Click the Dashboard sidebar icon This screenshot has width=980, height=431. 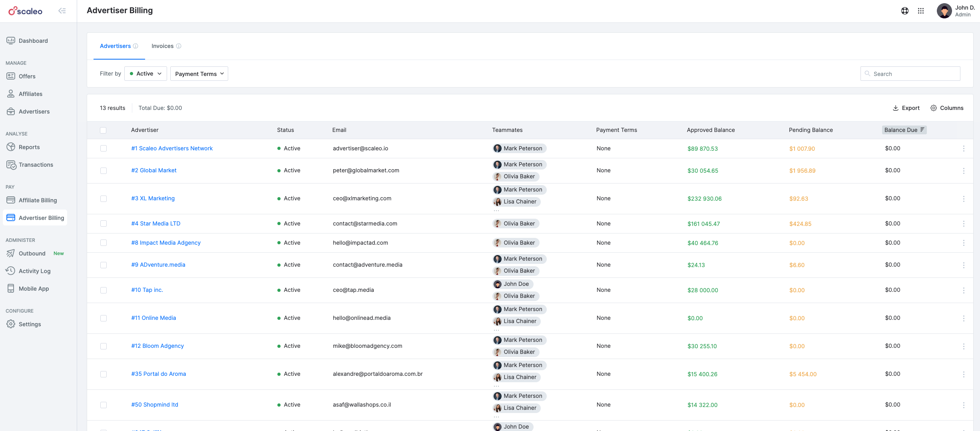(11, 40)
